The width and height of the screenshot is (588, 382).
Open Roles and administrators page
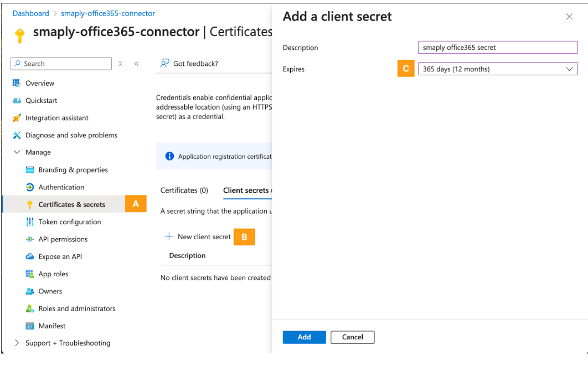click(x=77, y=308)
